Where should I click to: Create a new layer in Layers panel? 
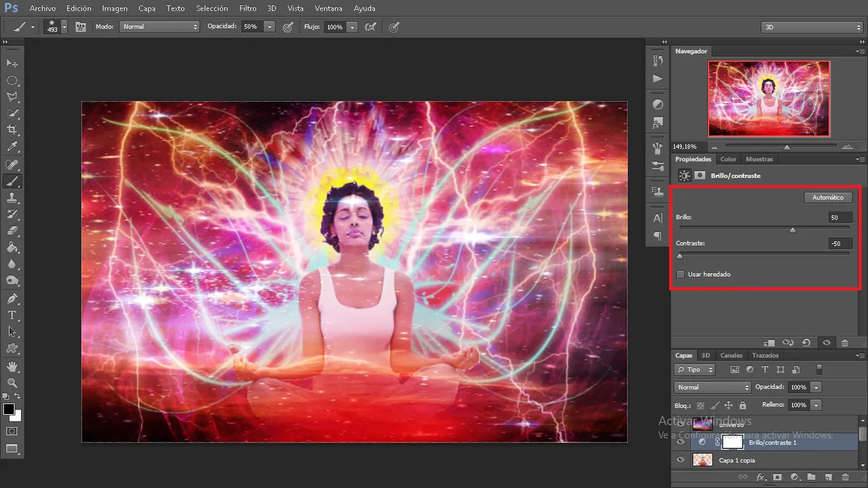point(827,478)
